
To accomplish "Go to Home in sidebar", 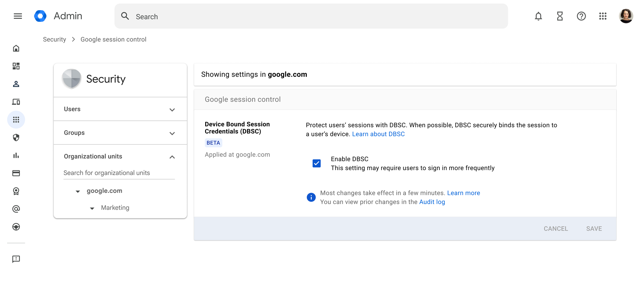I will (16, 48).
